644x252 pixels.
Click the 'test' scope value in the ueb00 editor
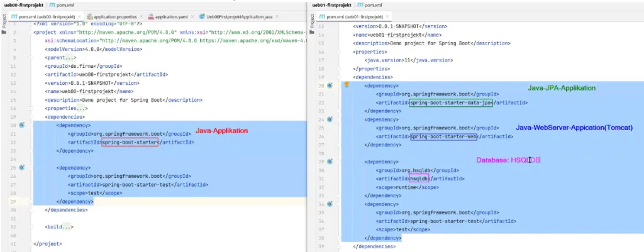click(93, 193)
